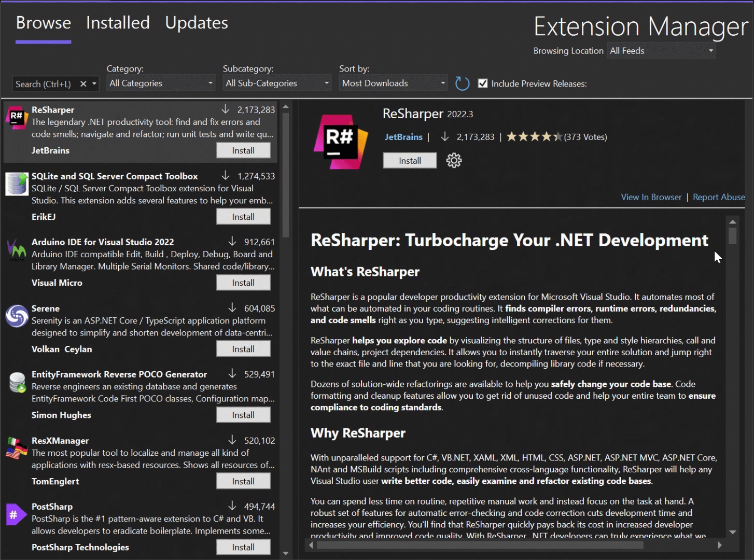Screen dimensions: 754x560
Task: Select the EntityFramework Reverse POCO Generator title
Action: pos(119,374)
